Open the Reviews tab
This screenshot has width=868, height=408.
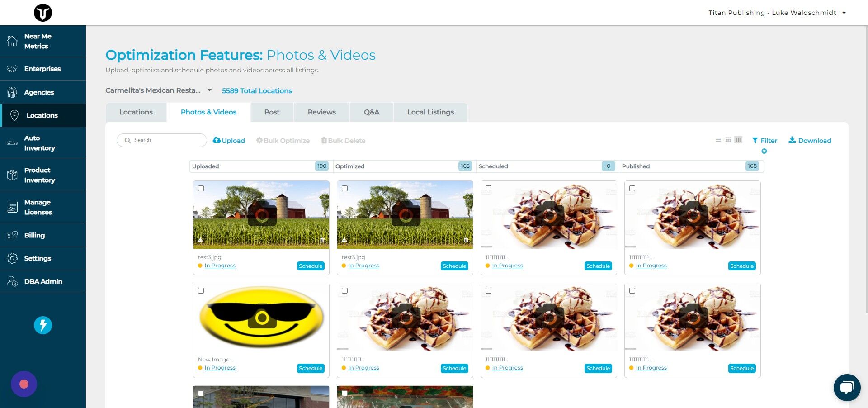coord(322,112)
